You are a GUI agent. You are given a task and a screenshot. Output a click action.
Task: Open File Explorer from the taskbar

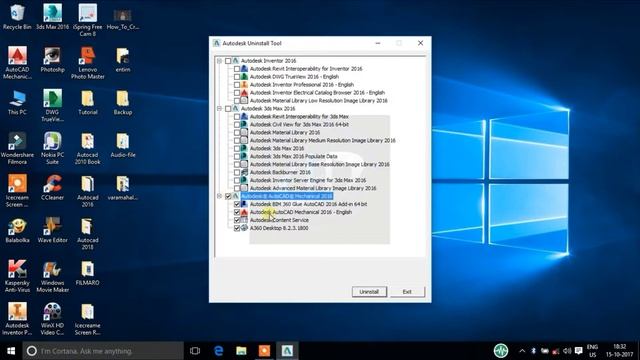click(x=241, y=351)
